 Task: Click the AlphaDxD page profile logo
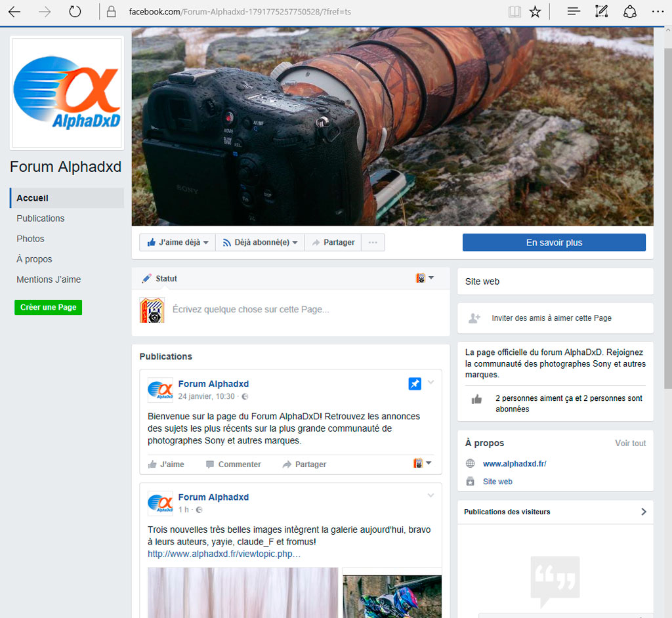click(x=67, y=93)
